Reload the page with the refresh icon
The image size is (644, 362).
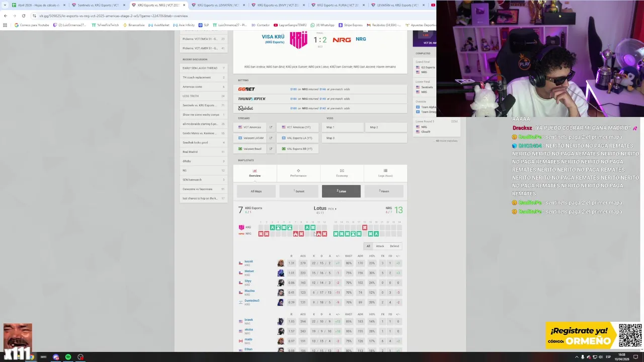coord(23,16)
